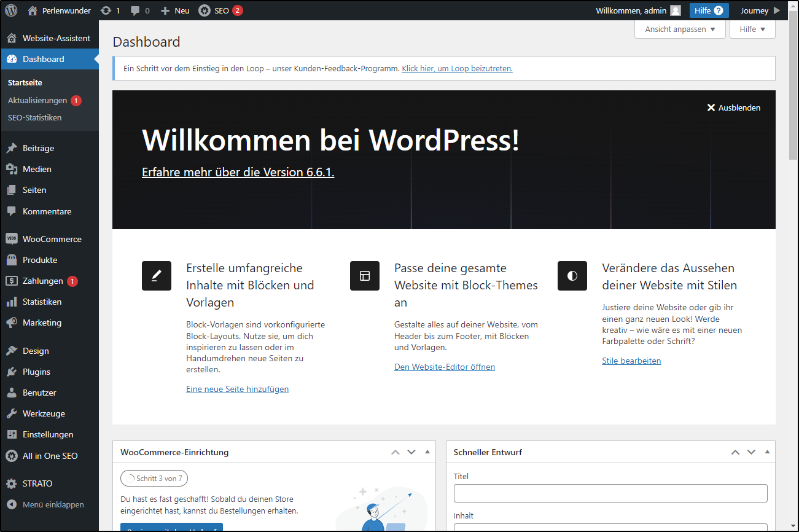Open the Ansicht anpassen dropdown
The image size is (799, 532).
(679, 29)
